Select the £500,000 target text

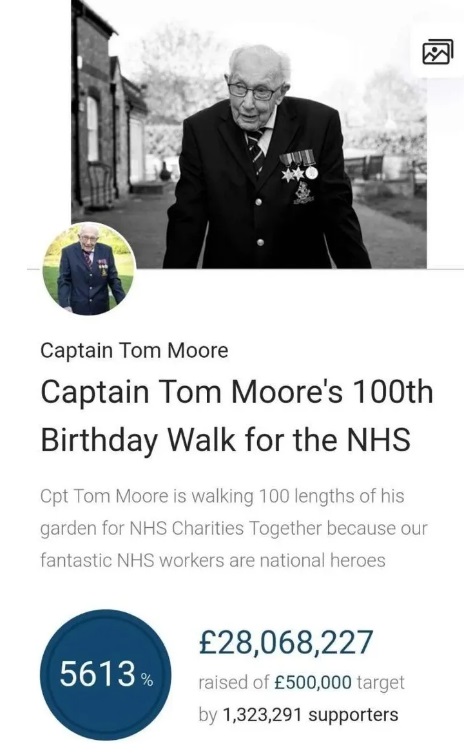[312, 683]
